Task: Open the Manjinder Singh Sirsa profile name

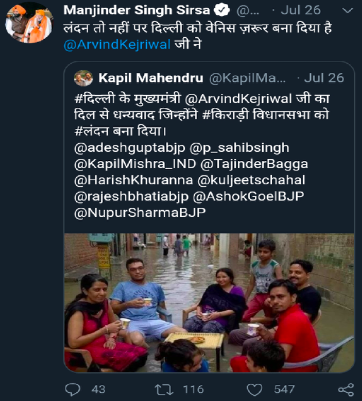Action: pos(137,10)
